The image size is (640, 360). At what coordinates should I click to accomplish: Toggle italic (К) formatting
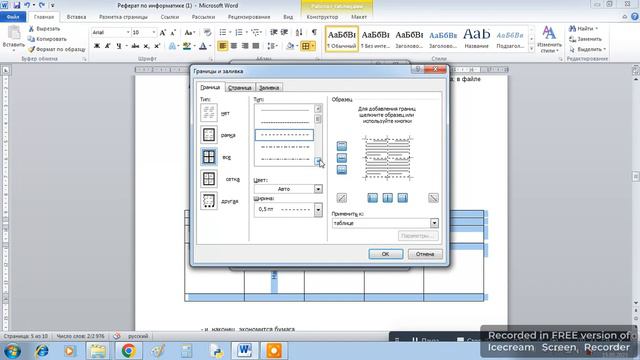click(107, 46)
